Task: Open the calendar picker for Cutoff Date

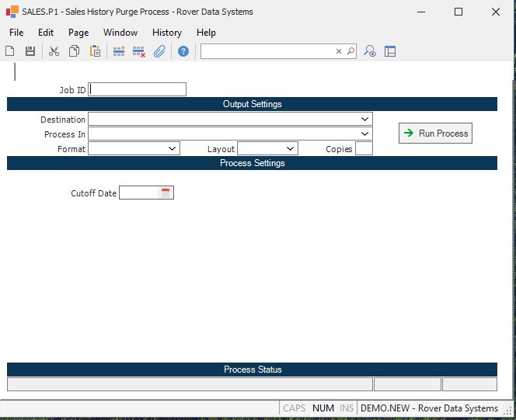Action: point(166,193)
